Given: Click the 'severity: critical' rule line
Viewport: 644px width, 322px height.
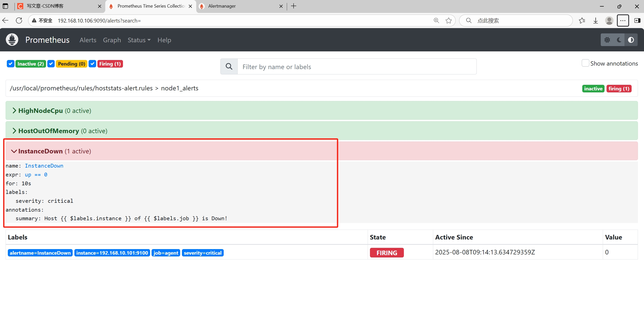Looking at the screenshot, I should click(44, 201).
